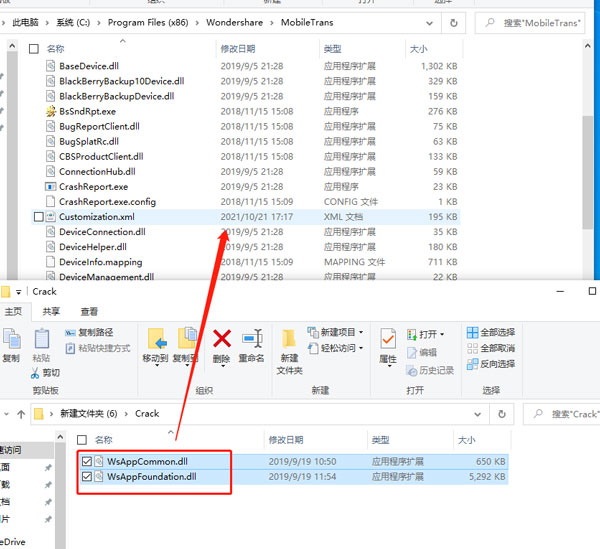
Task: Click folder icon in Crack address bar
Action: tap(39, 414)
